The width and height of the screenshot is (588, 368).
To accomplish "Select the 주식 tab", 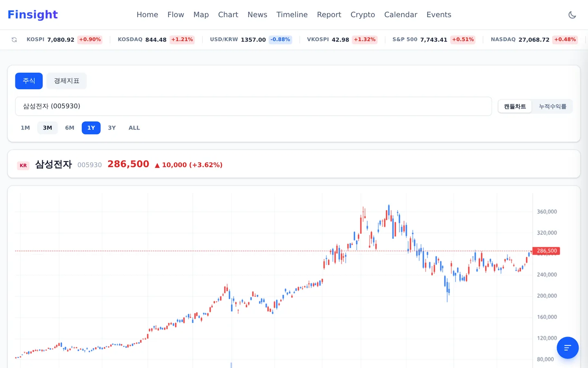I will pyautogui.click(x=29, y=81).
